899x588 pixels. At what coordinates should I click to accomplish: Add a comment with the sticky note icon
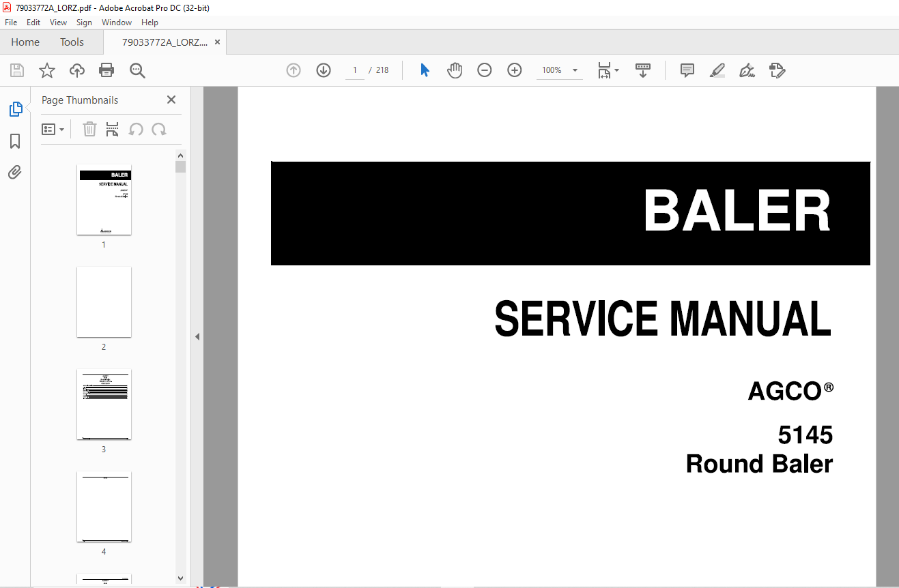687,70
